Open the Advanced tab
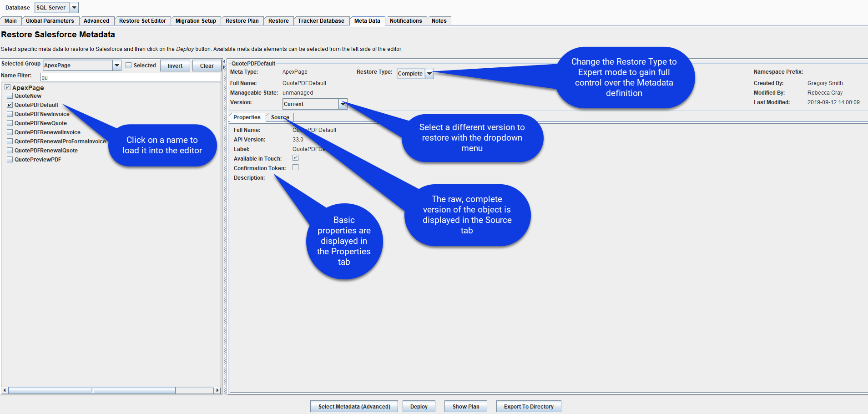The height and width of the screenshot is (414, 868). (x=96, y=21)
